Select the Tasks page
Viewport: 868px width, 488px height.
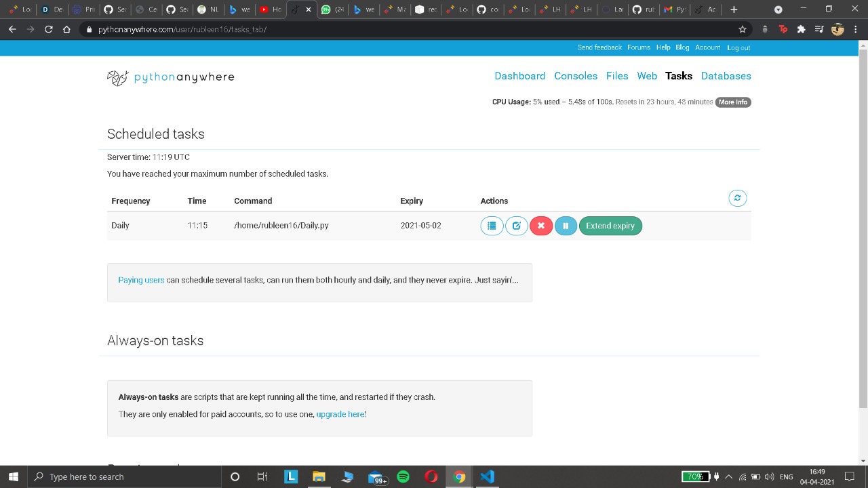679,76
